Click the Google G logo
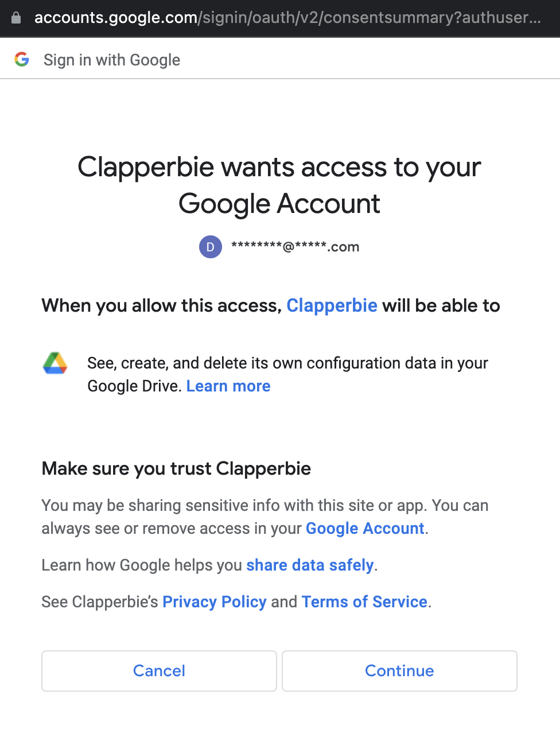Viewport: 560px width, 729px height. (22, 59)
